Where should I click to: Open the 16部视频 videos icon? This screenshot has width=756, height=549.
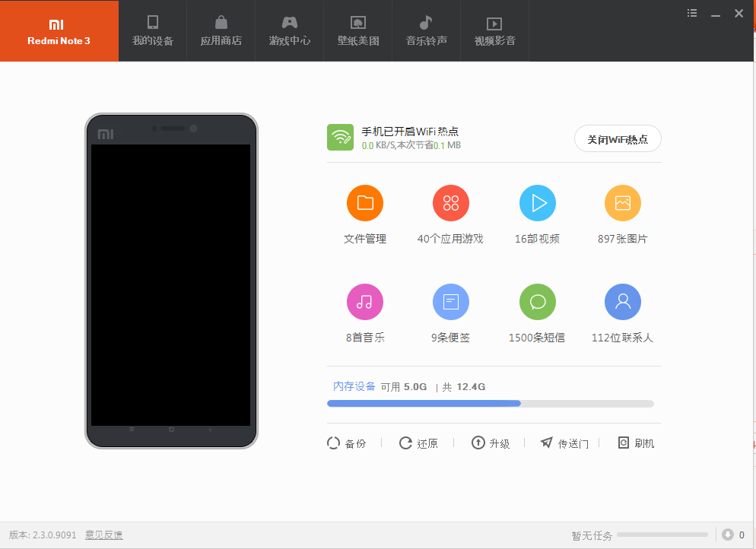click(x=538, y=204)
